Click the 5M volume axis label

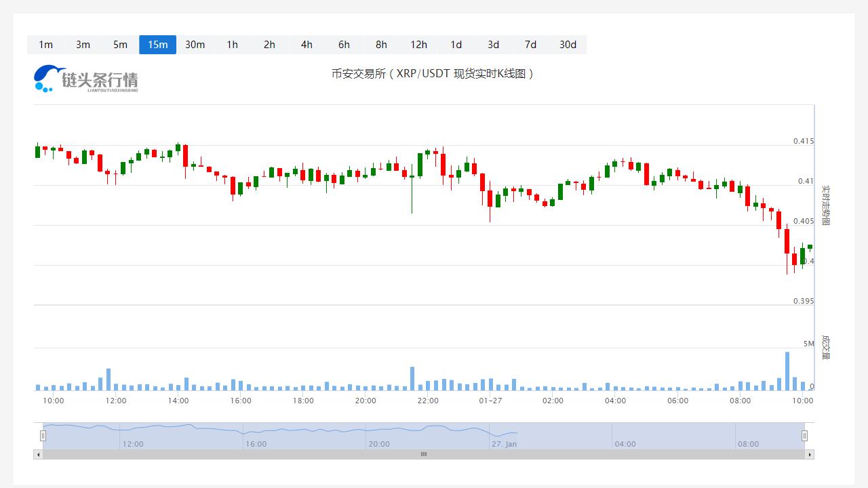coord(809,344)
